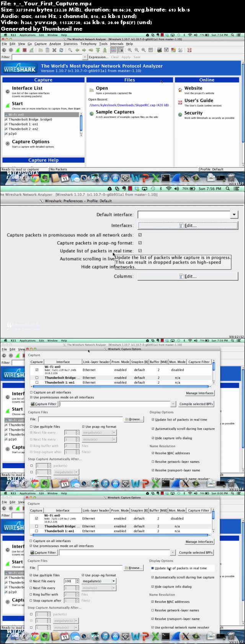Open the Analyze menu

point(55,44)
